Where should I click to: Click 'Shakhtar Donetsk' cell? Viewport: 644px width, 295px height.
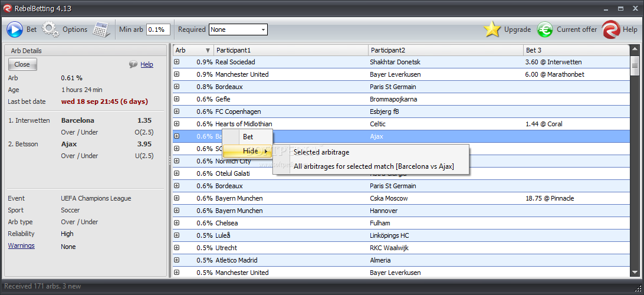click(395, 62)
